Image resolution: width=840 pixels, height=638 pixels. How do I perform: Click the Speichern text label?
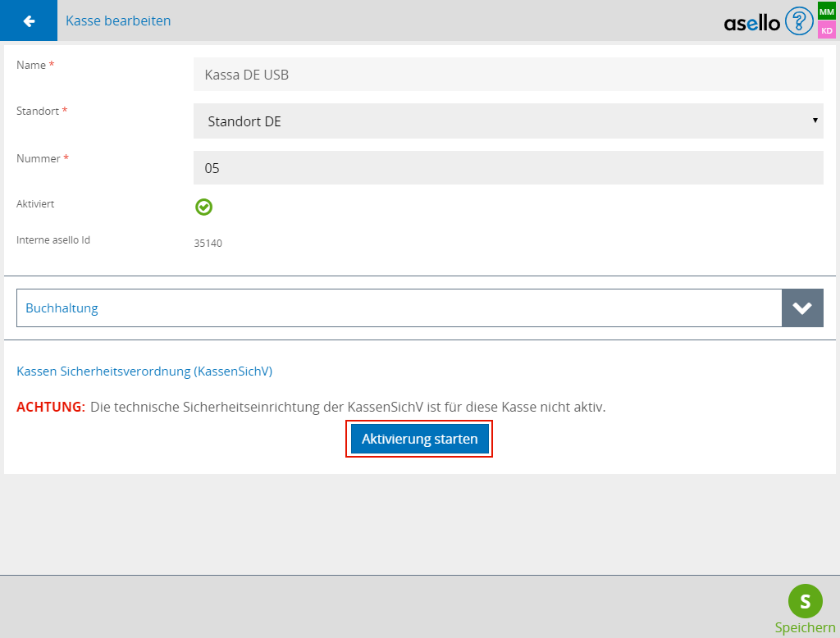(805, 627)
